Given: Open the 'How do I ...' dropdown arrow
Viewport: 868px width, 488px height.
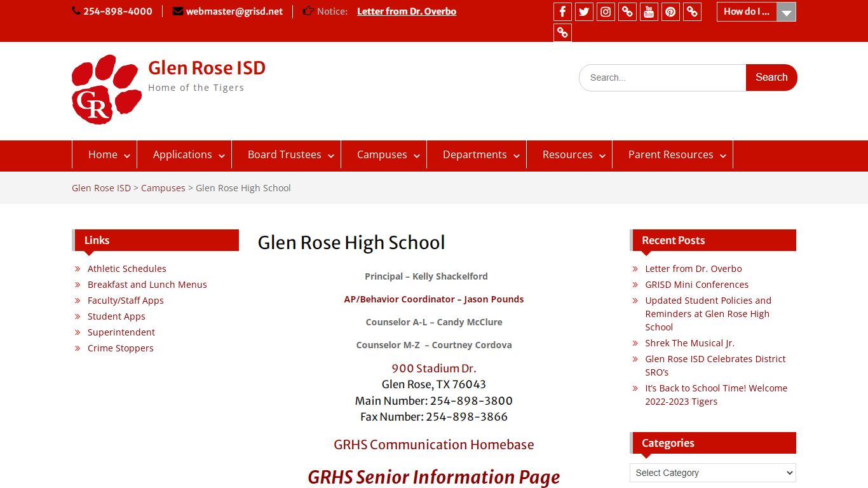Looking at the screenshot, I should [786, 12].
